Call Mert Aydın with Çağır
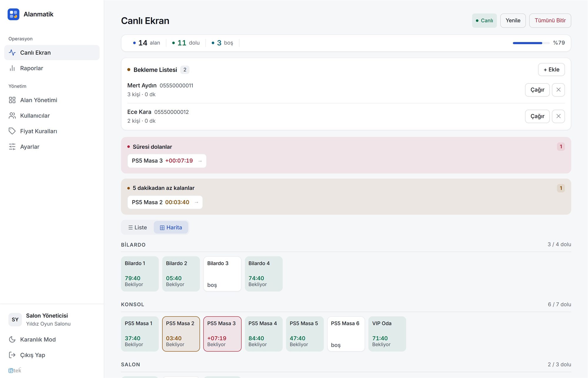 pyautogui.click(x=537, y=90)
